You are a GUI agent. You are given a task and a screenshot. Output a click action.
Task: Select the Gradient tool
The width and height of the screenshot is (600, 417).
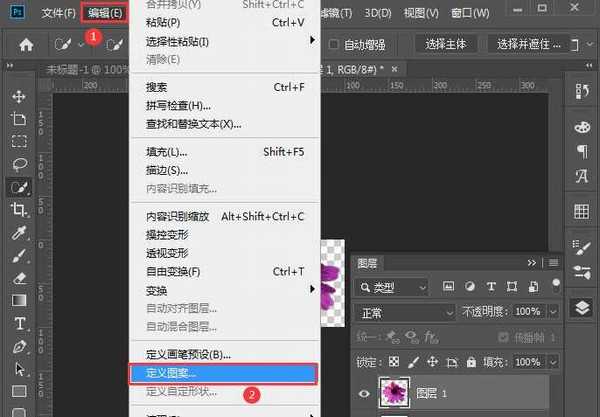19,300
